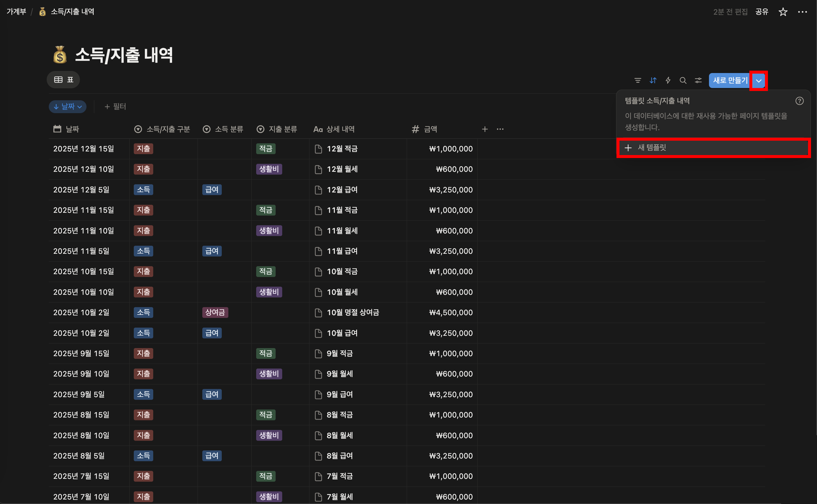Expand the 새로 만들기 dropdown arrow

[758, 81]
